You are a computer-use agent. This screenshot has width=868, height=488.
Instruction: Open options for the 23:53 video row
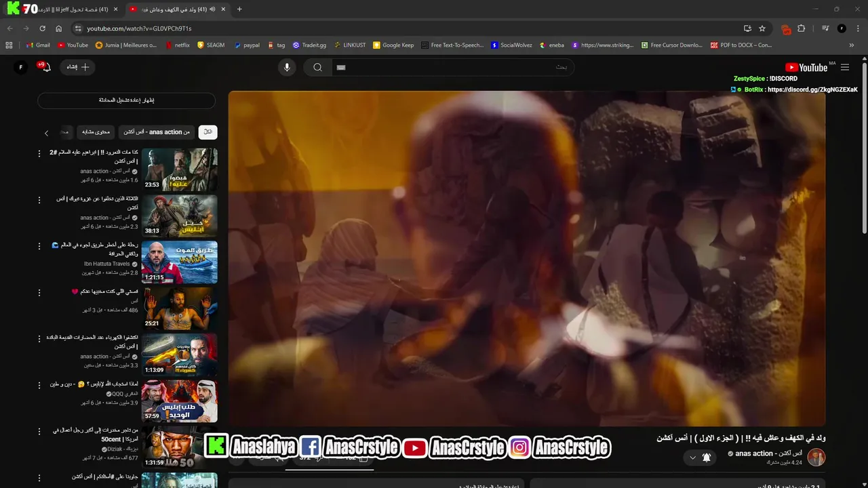pos(39,154)
